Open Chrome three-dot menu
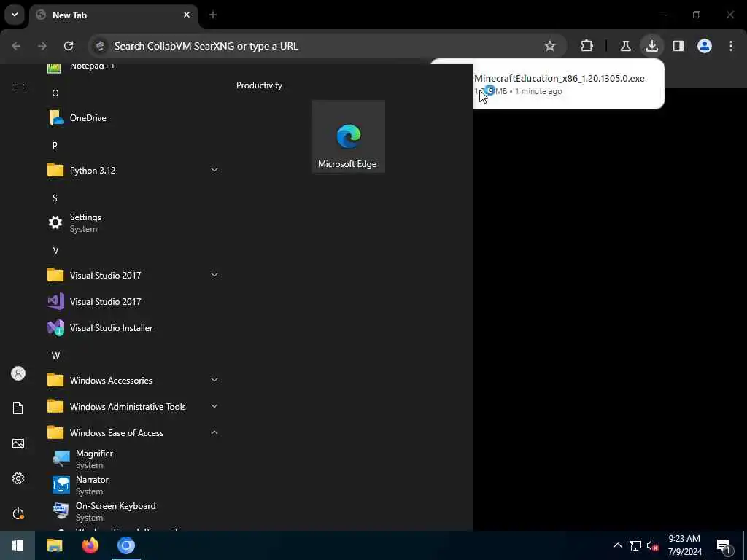747x560 pixels. tap(731, 46)
